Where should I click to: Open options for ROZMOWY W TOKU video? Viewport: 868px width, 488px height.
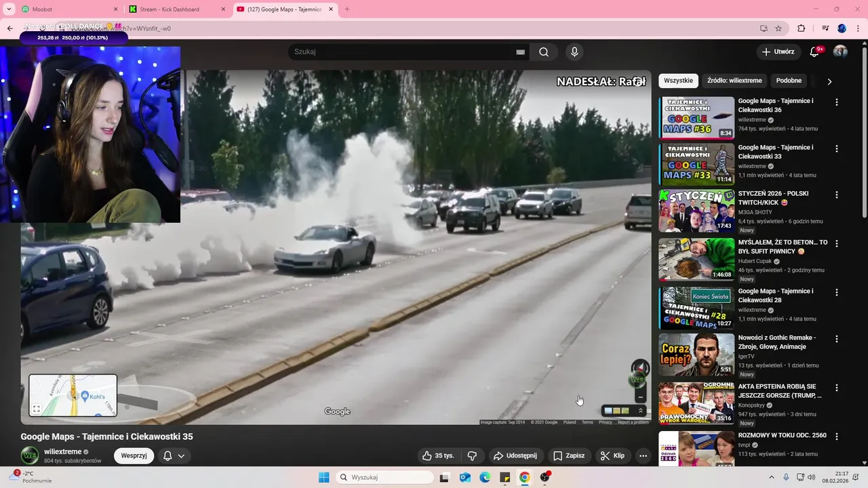point(836,436)
